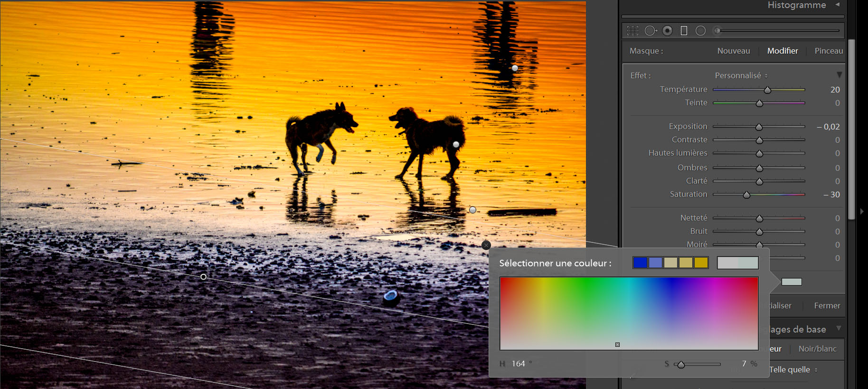
Task: Select the pin near top-right reflection
Action: [x=515, y=68]
